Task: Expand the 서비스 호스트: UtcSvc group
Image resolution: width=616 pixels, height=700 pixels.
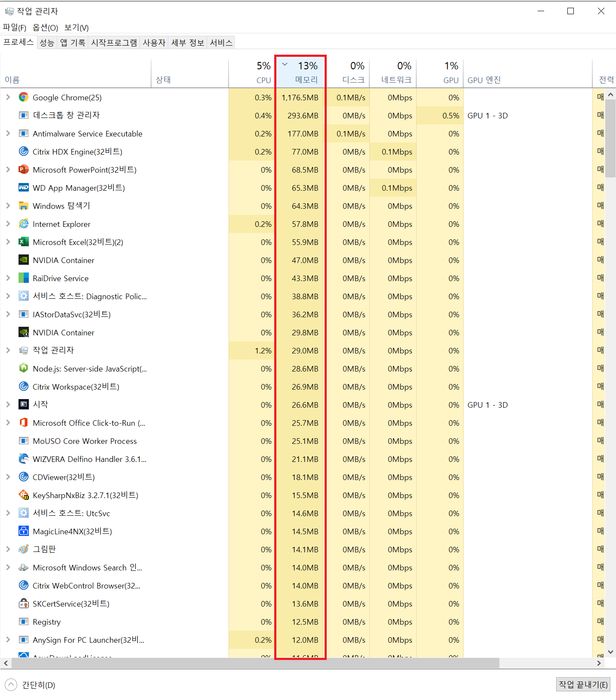Action: click(x=8, y=513)
